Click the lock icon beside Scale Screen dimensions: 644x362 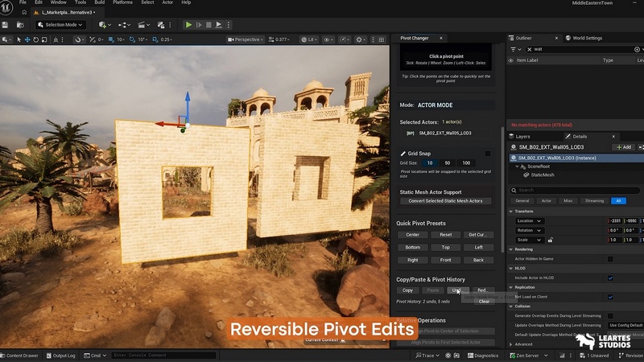click(x=551, y=240)
